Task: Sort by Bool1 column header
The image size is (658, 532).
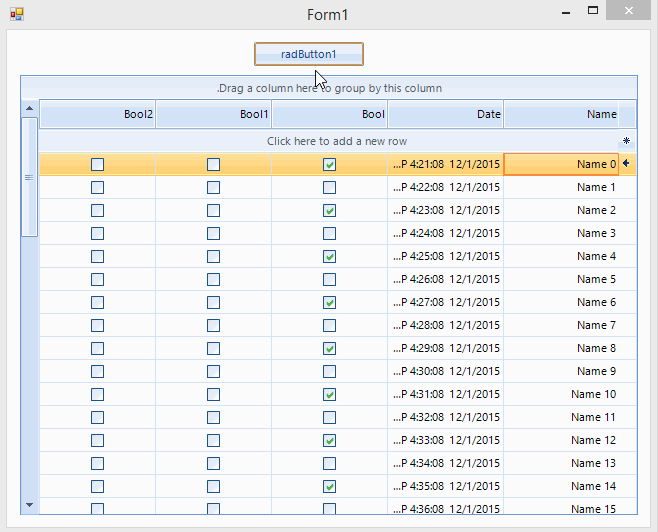Action: pyautogui.click(x=214, y=114)
